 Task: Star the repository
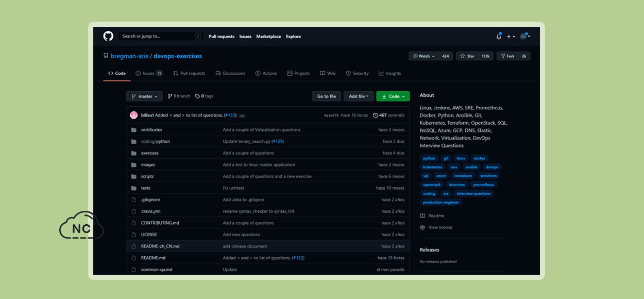click(467, 56)
